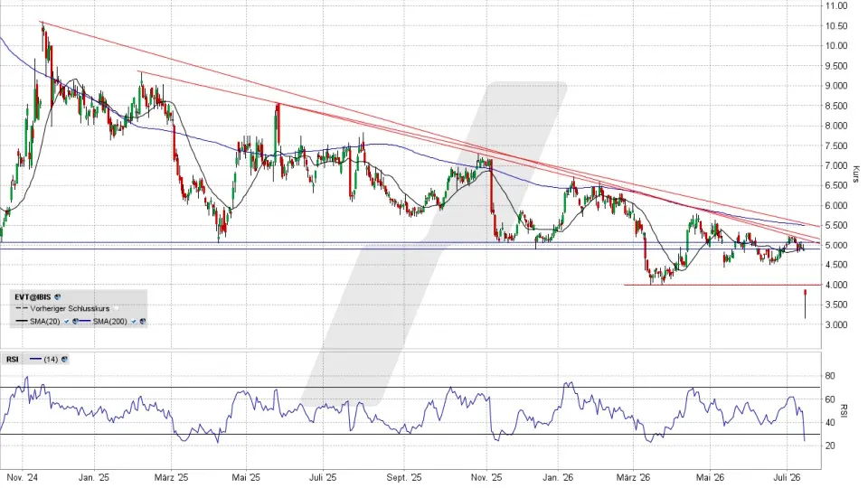
Task: Click the Nov. '25 date axis label
Action: (486, 477)
